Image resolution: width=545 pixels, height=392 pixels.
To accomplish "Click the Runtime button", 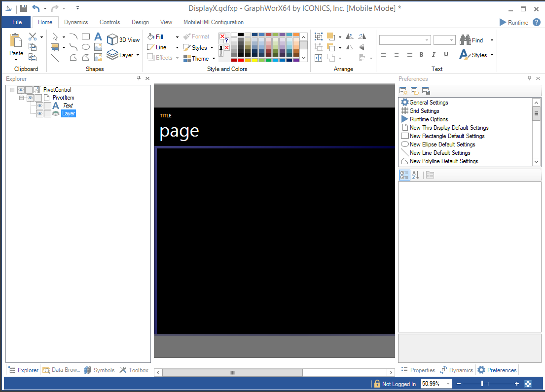I will [x=513, y=22].
